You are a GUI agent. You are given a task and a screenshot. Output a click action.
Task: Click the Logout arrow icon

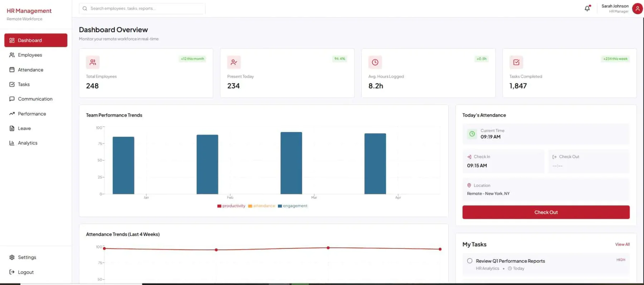[12, 272]
